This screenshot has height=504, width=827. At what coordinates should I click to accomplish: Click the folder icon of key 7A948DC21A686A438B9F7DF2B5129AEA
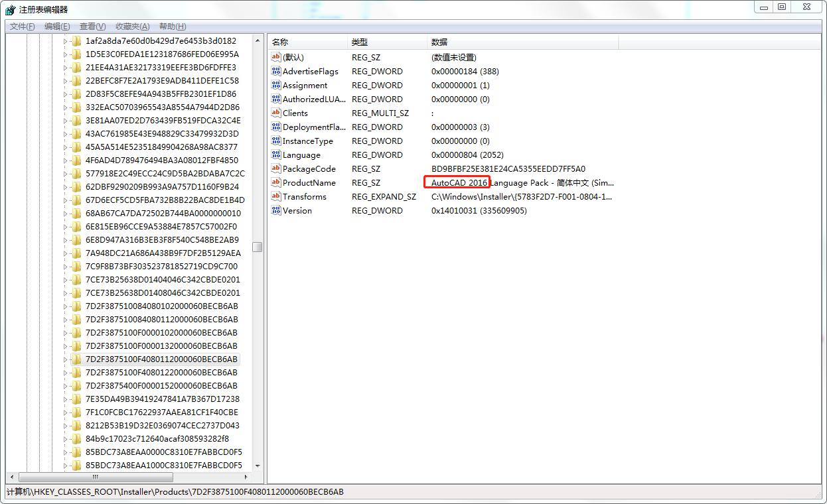point(77,253)
